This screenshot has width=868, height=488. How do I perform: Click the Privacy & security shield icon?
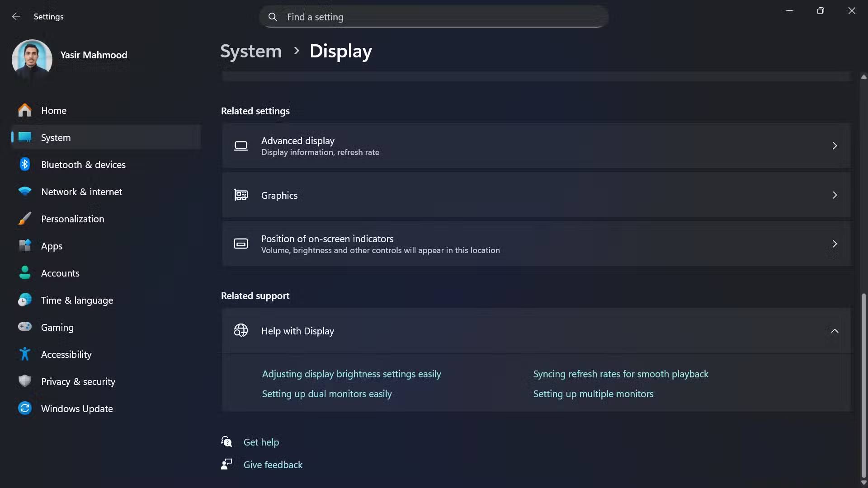(x=25, y=381)
